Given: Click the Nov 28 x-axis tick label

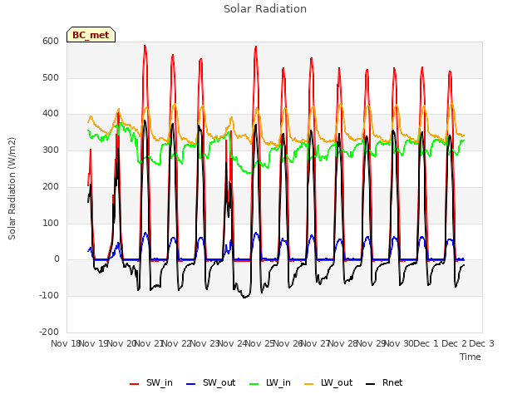Looking at the screenshot, I should 343,343.
